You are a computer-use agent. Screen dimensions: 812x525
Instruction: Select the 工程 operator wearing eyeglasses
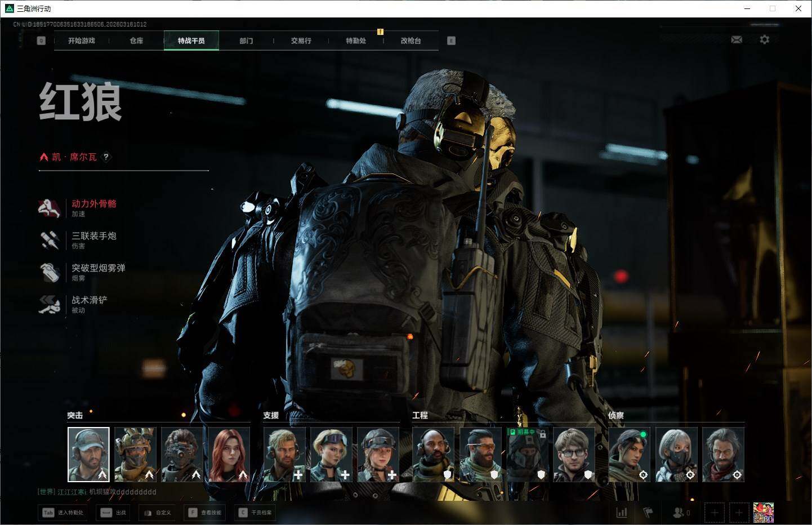(x=574, y=455)
